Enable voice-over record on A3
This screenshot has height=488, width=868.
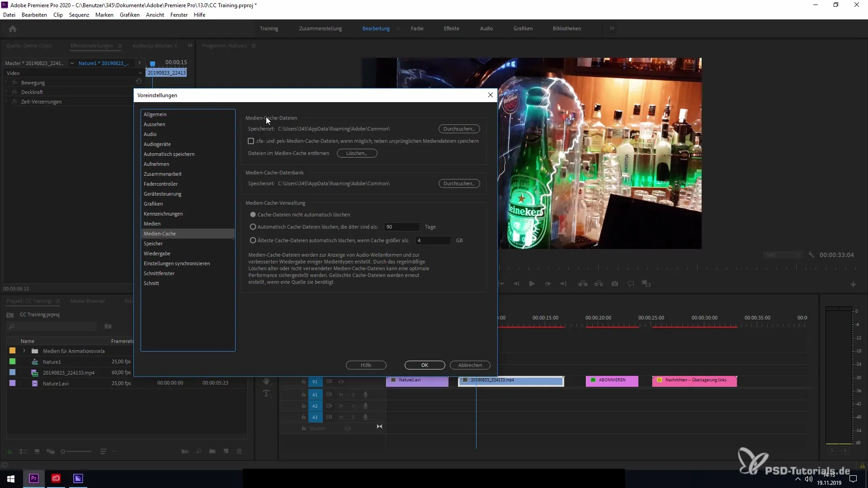(x=366, y=417)
